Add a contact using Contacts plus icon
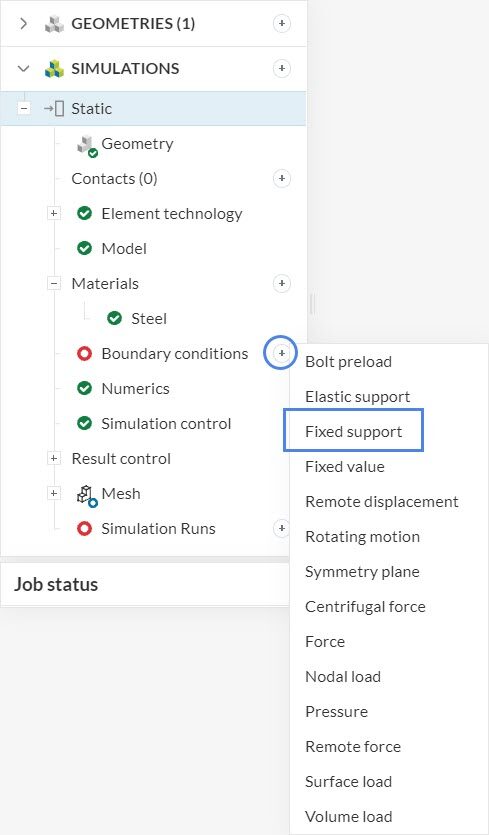The width and height of the screenshot is (489, 835). [282, 178]
